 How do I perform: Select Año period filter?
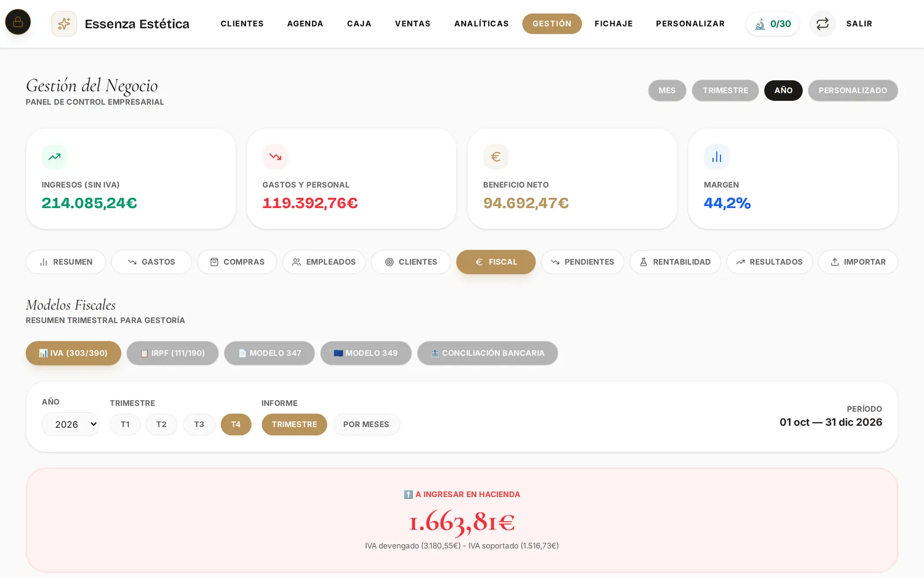783,91
